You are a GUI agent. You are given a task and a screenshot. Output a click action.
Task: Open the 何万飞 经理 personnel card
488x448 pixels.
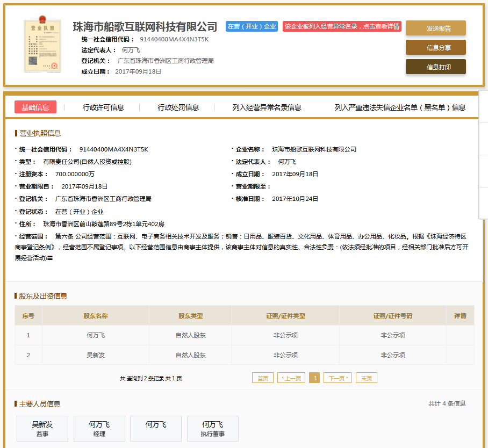tap(99, 429)
